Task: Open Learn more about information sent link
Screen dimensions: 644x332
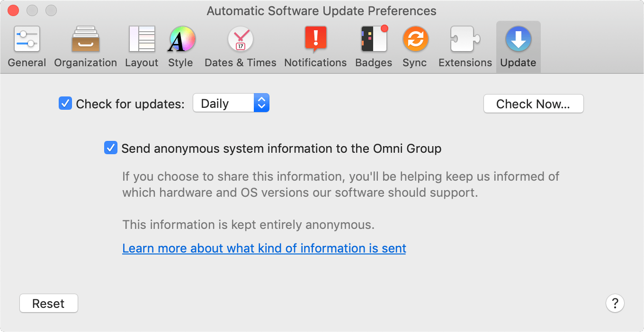Action: pyautogui.click(x=264, y=248)
